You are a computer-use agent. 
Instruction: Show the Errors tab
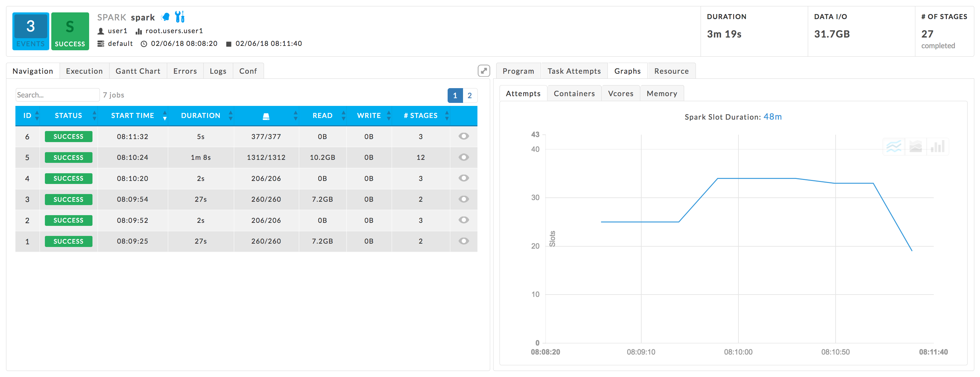coord(185,71)
